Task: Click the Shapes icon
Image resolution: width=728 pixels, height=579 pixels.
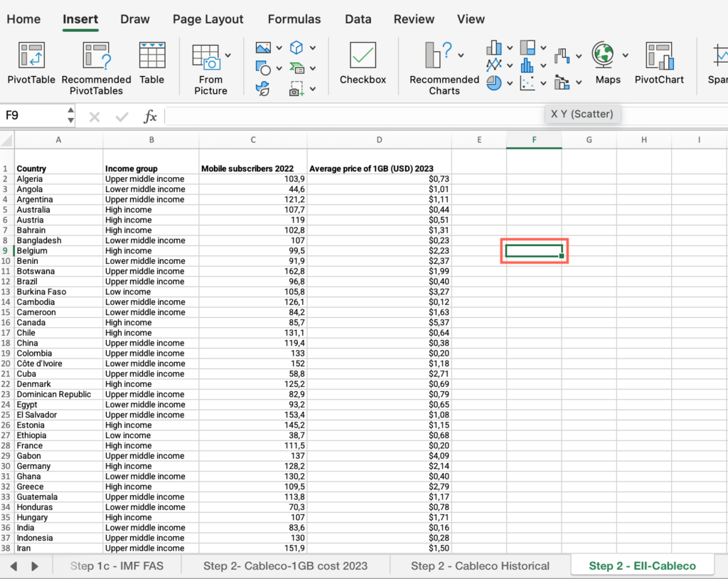Action: tap(263, 68)
